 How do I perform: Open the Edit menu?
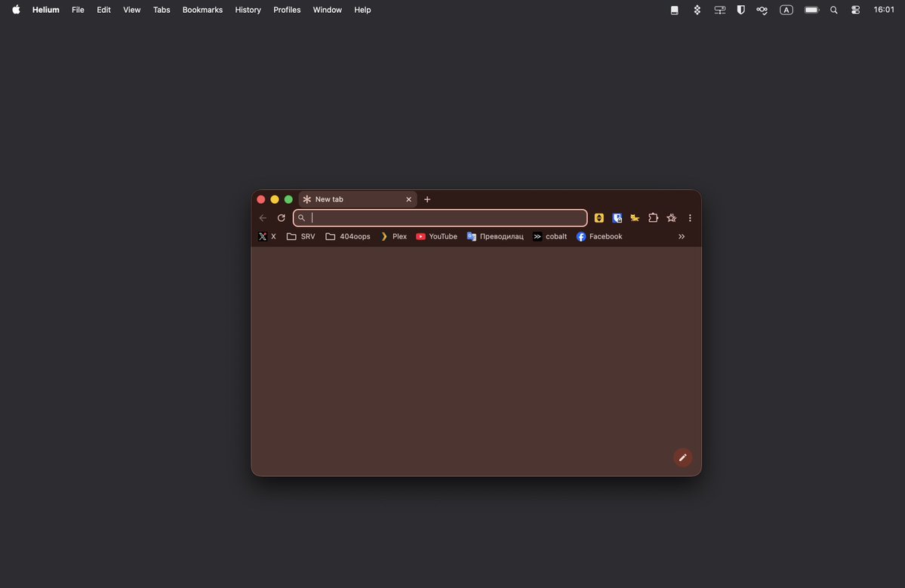104,10
